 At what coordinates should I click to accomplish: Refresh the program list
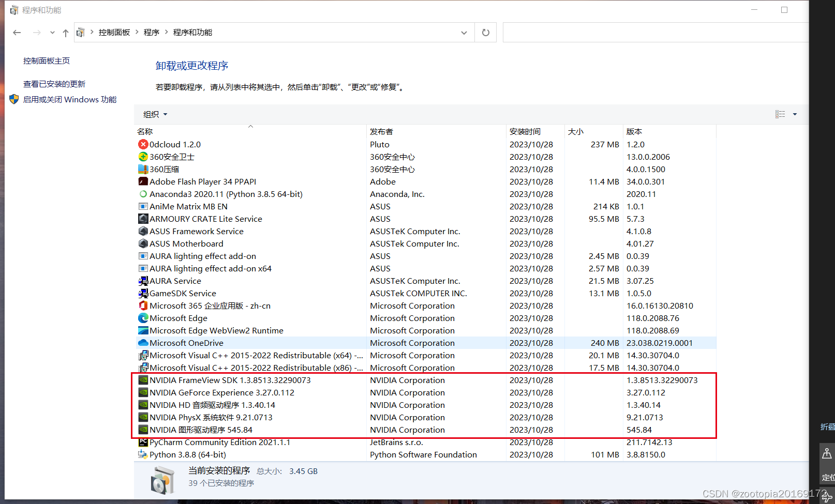coord(485,33)
